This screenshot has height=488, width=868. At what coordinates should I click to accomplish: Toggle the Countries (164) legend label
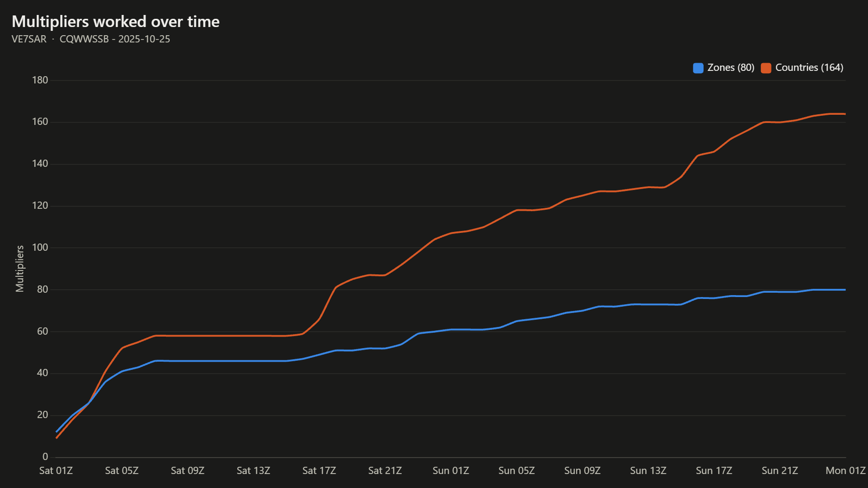(809, 68)
